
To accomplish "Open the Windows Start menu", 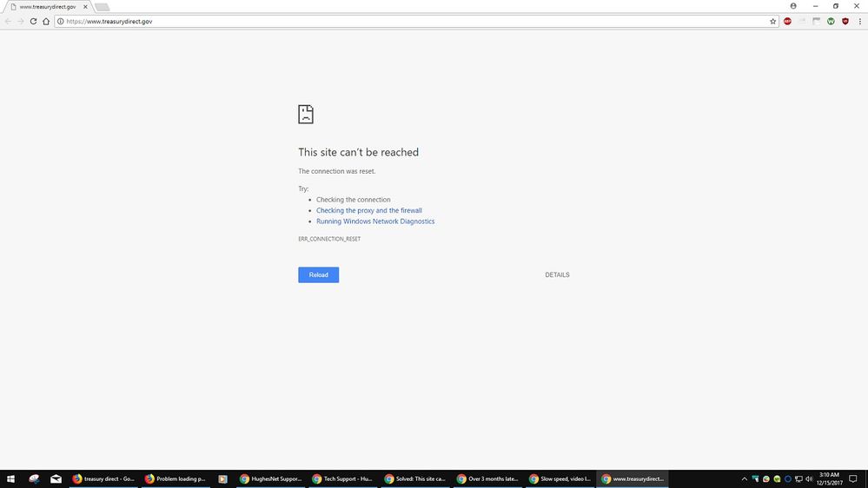I will pyautogui.click(x=11, y=478).
